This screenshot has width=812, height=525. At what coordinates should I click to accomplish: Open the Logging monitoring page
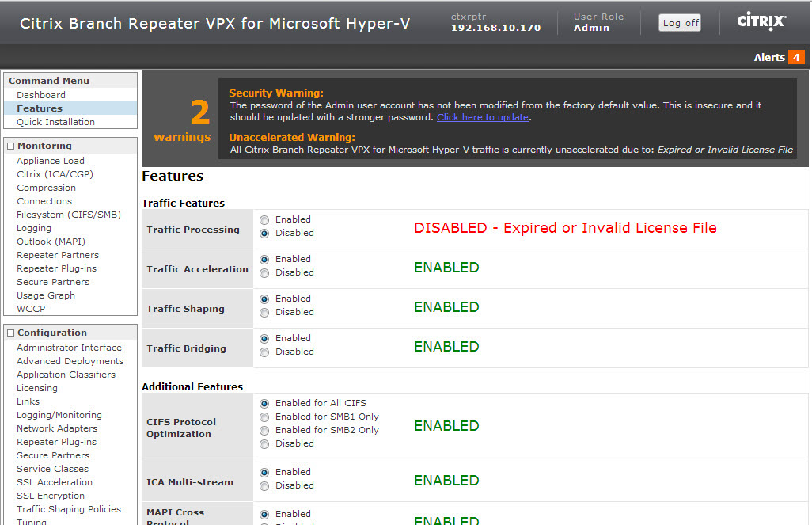[34, 228]
